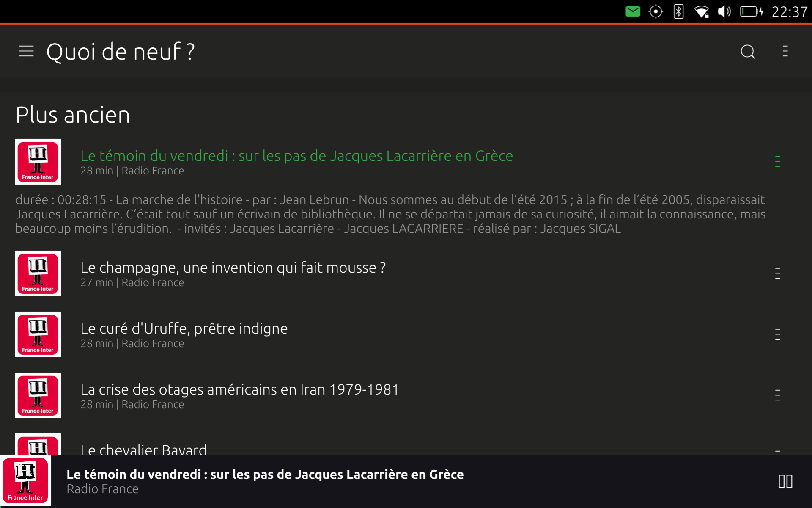Open the Wi-Fi network indicator
The height and width of the screenshot is (508, 812).
(702, 11)
